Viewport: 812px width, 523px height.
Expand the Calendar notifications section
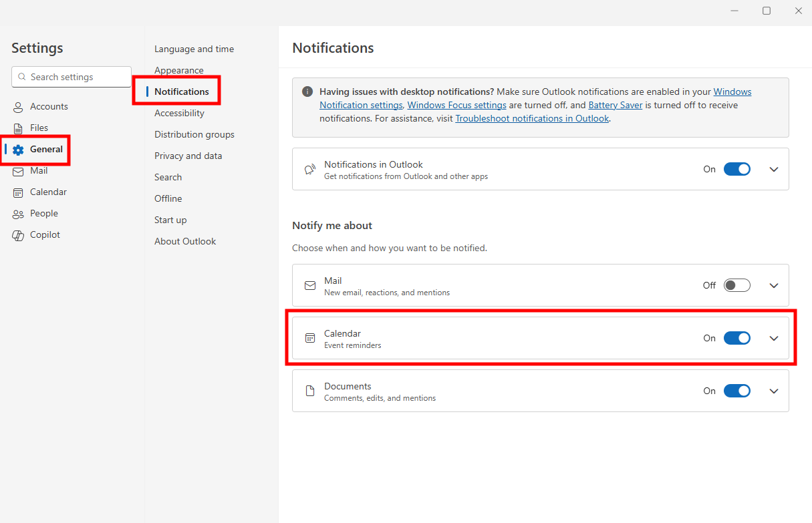(x=774, y=338)
